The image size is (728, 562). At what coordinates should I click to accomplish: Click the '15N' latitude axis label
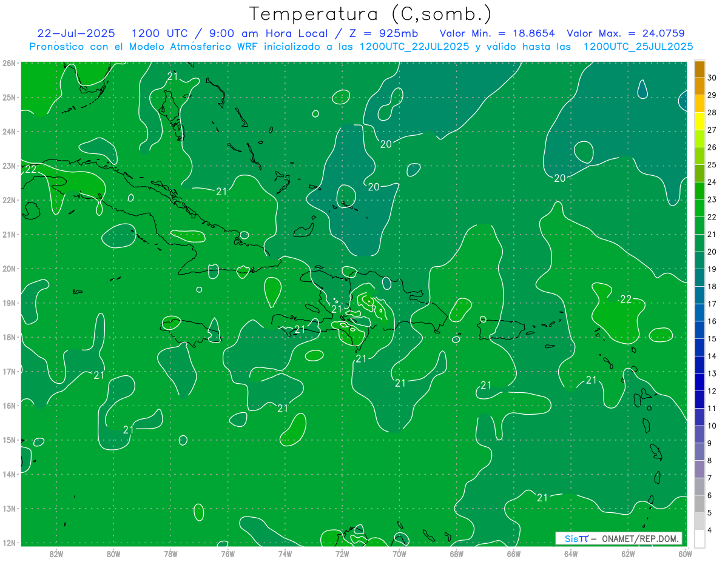click(9, 440)
